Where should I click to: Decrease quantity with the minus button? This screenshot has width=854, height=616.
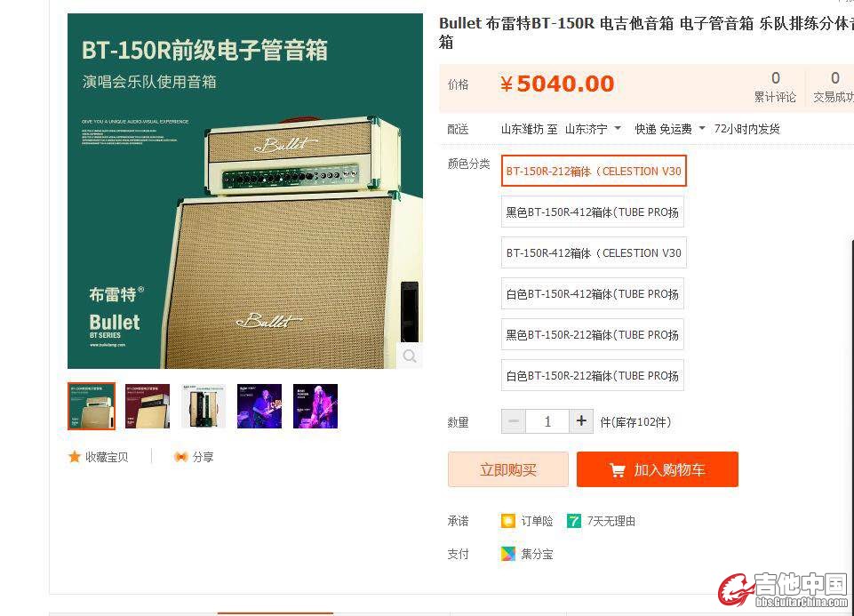[513, 421]
